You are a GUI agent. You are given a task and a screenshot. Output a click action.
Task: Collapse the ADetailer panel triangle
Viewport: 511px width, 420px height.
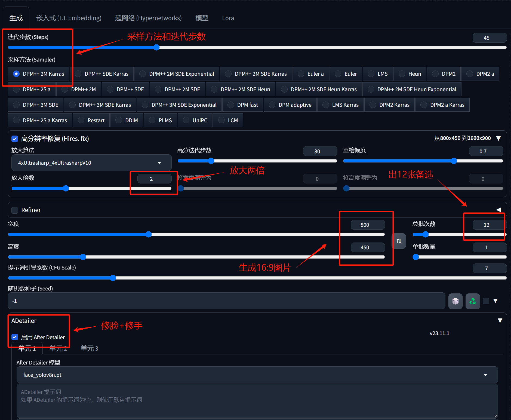[500, 321]
